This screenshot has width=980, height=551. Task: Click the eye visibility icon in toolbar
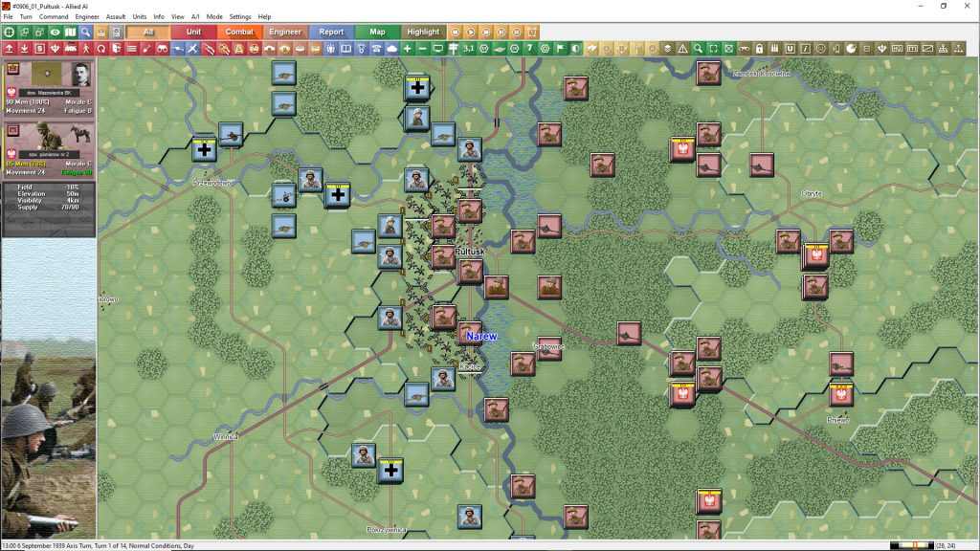click(55, 32)
